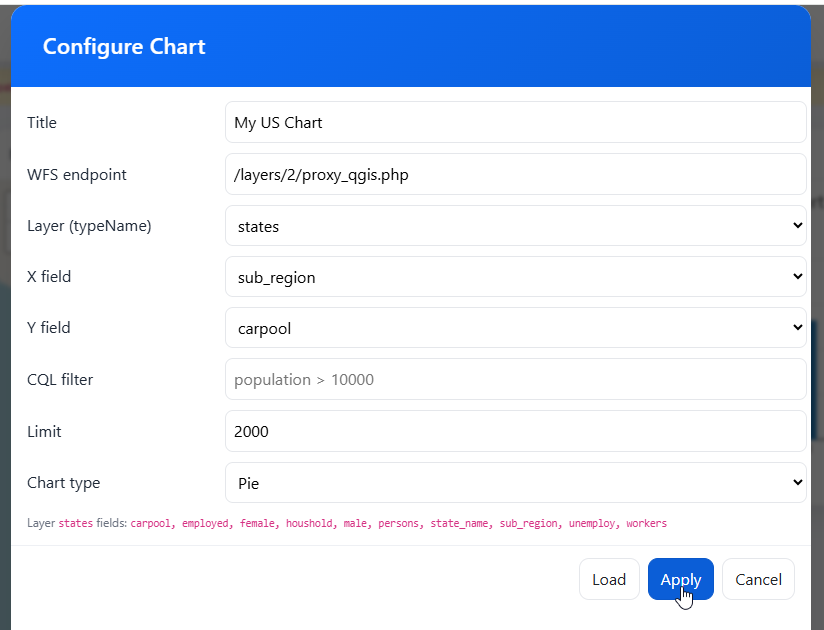This screenshot has height=630, width=824.
Task: Click the 'male' field name in hint
Action: 355,523
